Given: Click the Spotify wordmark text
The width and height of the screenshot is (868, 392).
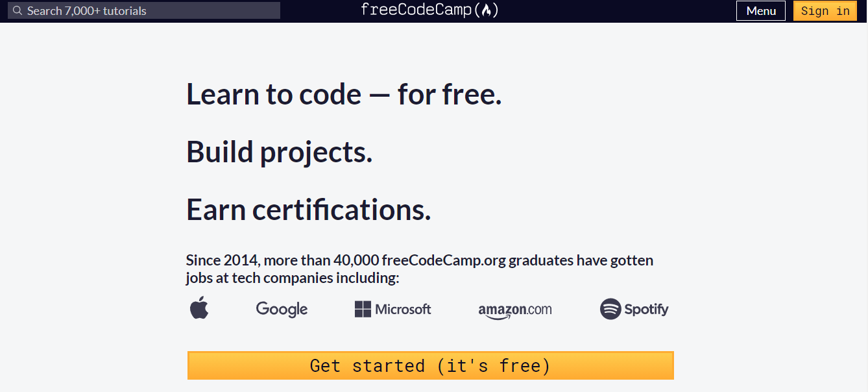Looking at the screenshot, I should point(646,310).
